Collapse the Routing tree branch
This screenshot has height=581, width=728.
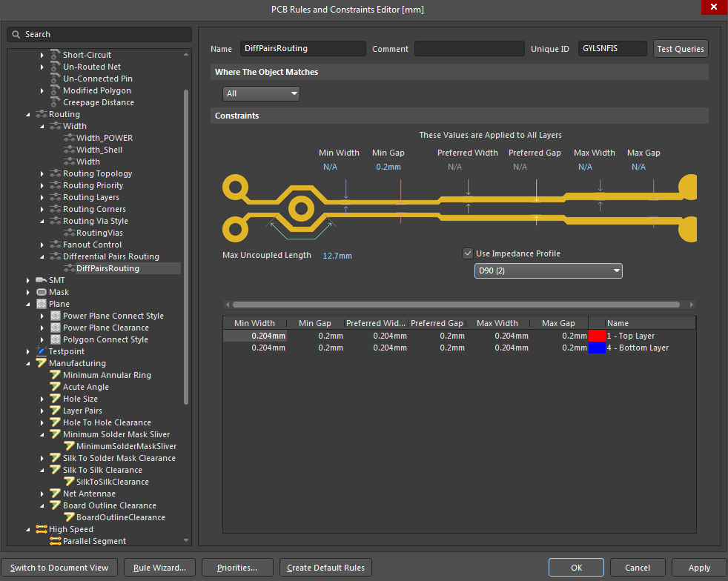[x=28, y=114]
